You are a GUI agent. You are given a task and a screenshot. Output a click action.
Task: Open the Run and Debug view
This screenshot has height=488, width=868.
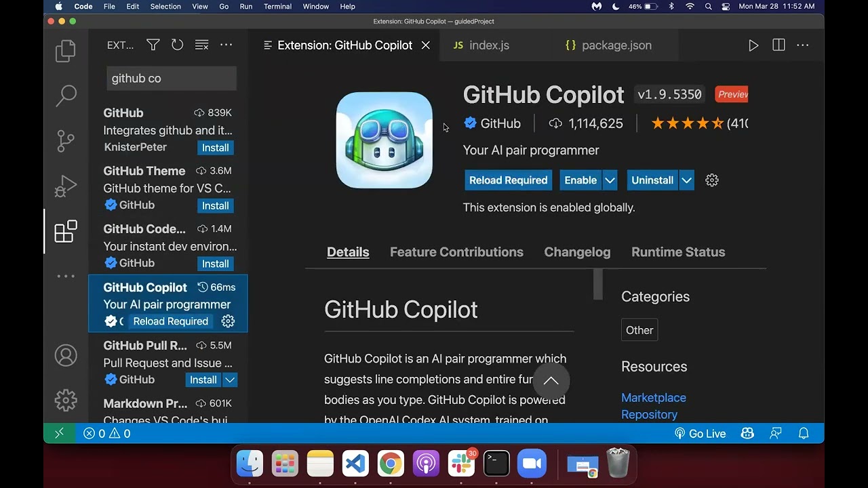[x=66, y=186]
